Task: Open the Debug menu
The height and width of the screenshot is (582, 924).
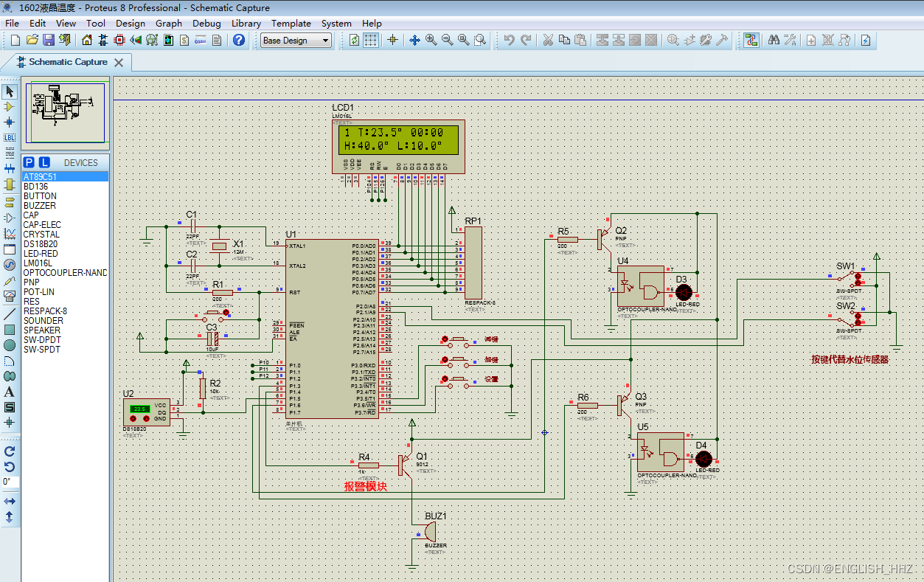Action: 206,23
